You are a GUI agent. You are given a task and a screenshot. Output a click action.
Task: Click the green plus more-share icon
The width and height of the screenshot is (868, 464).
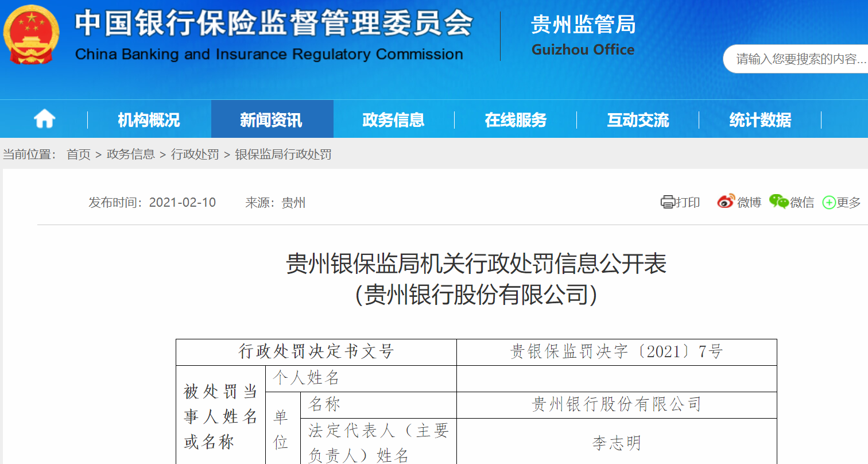coord(829,202)
